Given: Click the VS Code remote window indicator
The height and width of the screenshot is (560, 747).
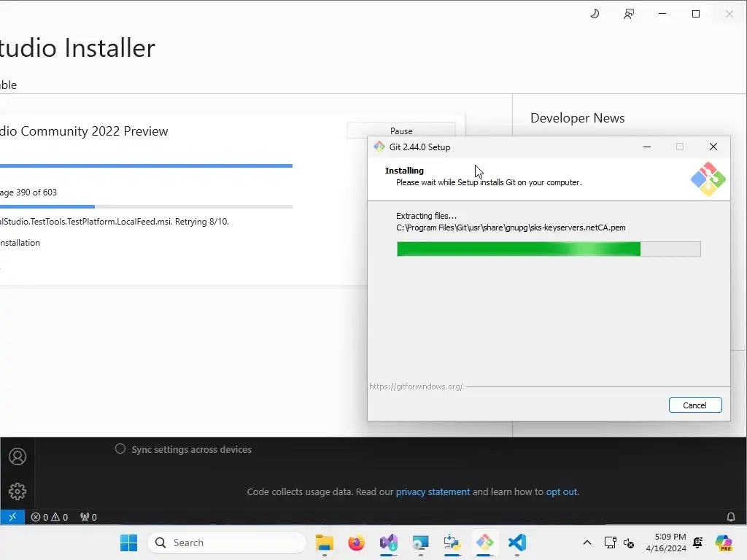Looking at the screenshot, I should click(x=12, y=517).
